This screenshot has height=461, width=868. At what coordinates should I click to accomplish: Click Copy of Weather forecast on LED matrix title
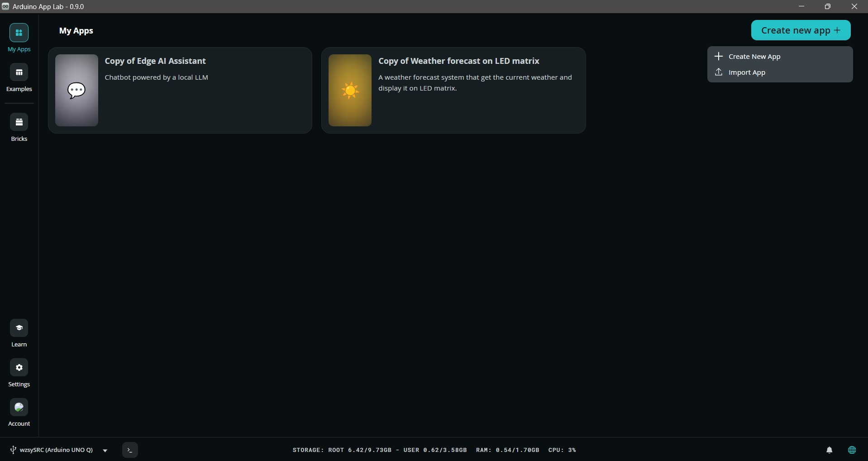coord(459,61)
